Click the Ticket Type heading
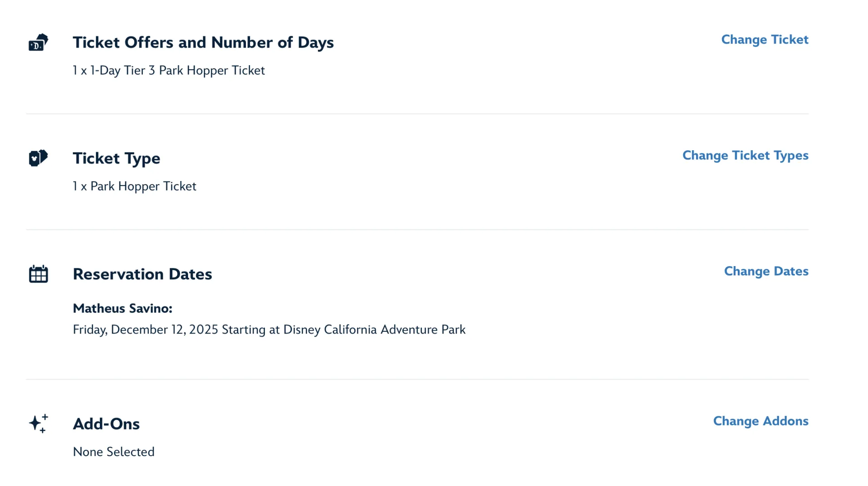Screen dimensions: 868x486 point(116,158)
